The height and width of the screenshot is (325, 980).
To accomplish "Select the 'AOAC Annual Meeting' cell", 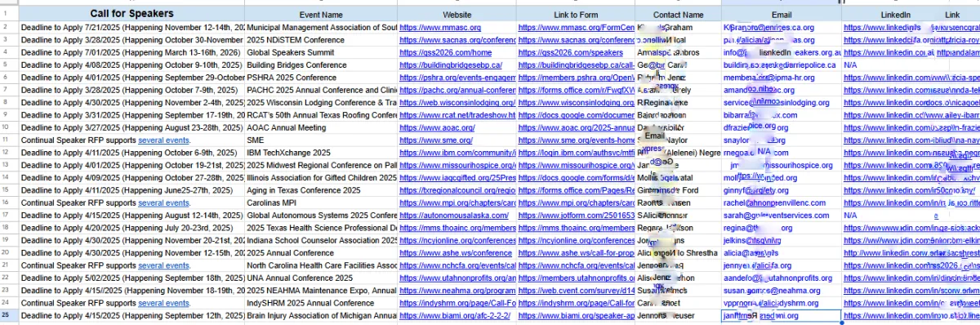I will point(321,127).
